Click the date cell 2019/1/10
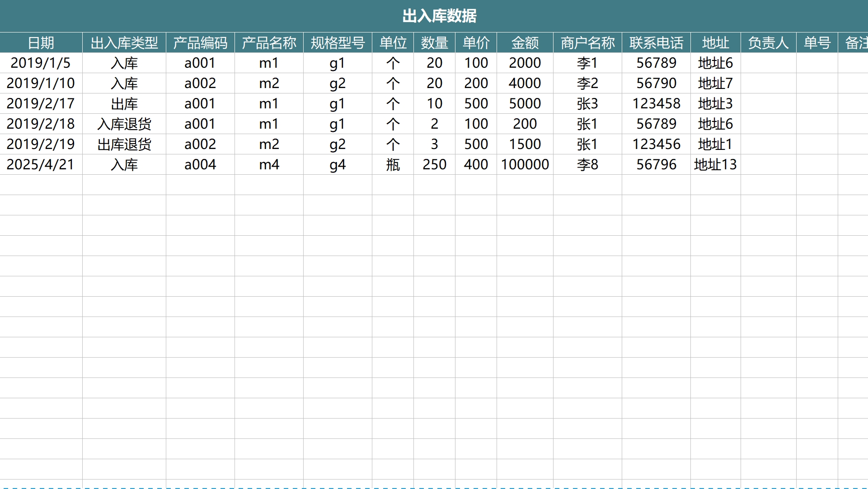This screenshot has height=489, width=868. pyautogui.click(x=41, y=83)
